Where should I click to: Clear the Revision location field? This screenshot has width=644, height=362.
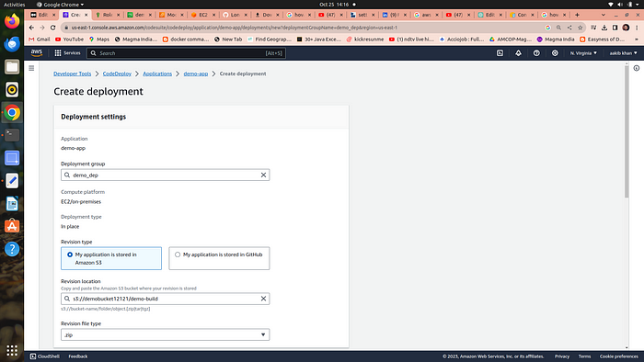pos(263,299)
